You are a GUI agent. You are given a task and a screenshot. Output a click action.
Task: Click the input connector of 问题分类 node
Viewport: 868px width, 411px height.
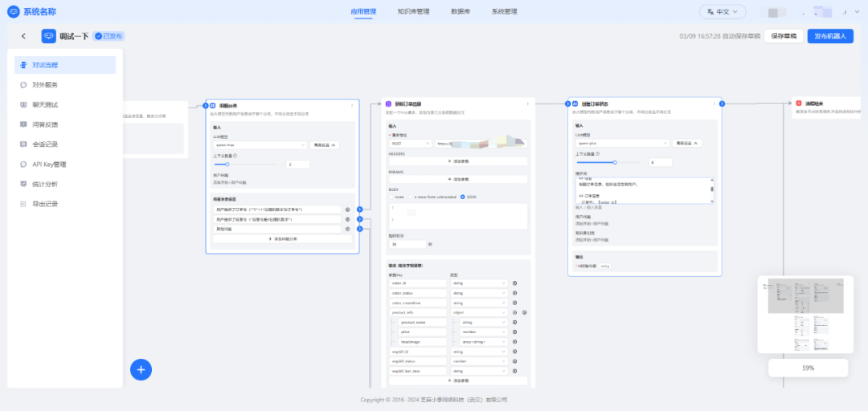click(206, 104)
